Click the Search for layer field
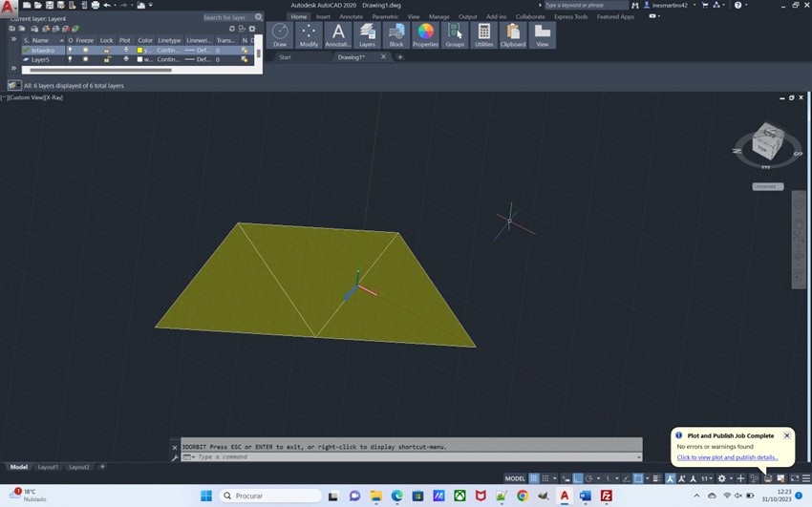Image resolution: width=812 pixels, height=507 pixels. coord(228,17)
